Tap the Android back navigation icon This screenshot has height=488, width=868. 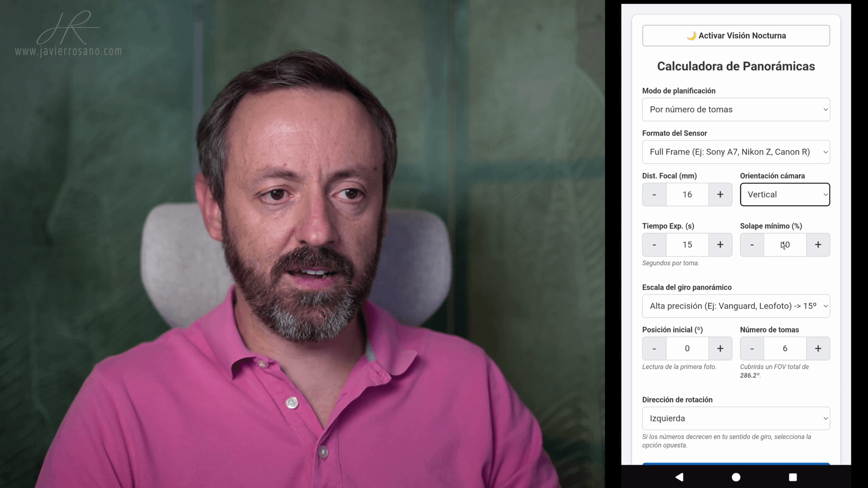click(x=679, y=477)
